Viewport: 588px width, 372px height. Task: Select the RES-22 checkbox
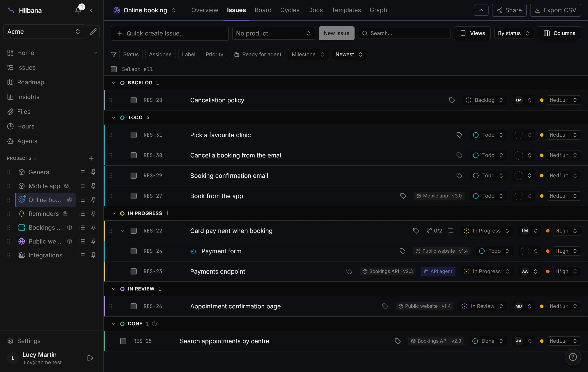[x=134, y=231]
